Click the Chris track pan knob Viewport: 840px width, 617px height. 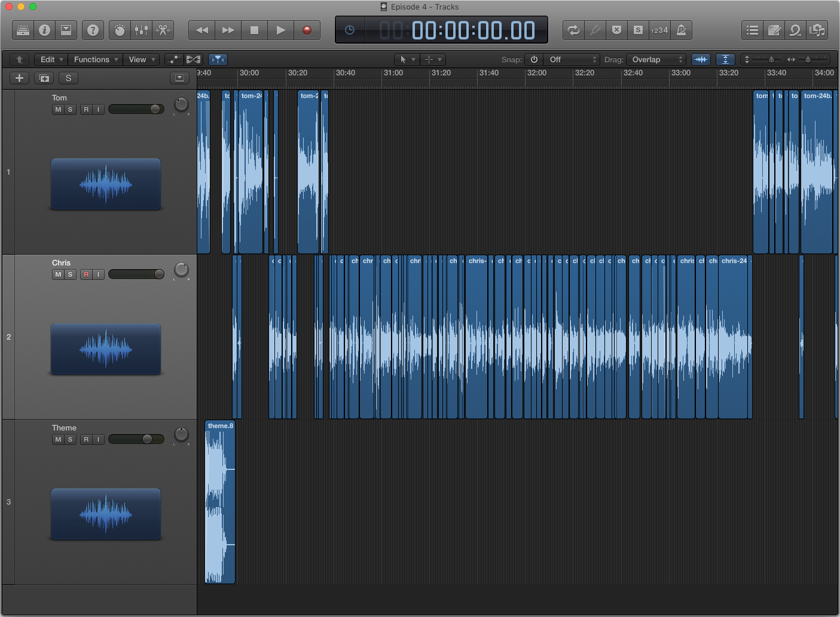point(181,270)
